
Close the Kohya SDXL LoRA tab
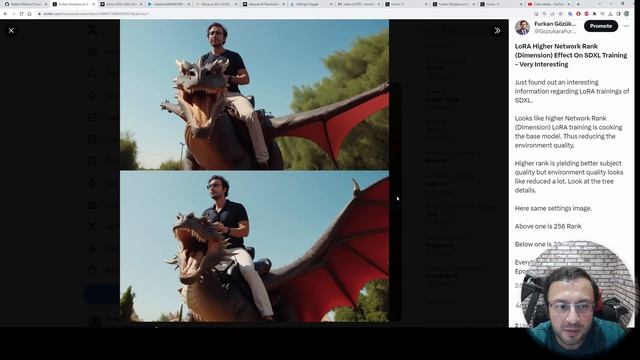pyautogui.click(x=141, y=4)
